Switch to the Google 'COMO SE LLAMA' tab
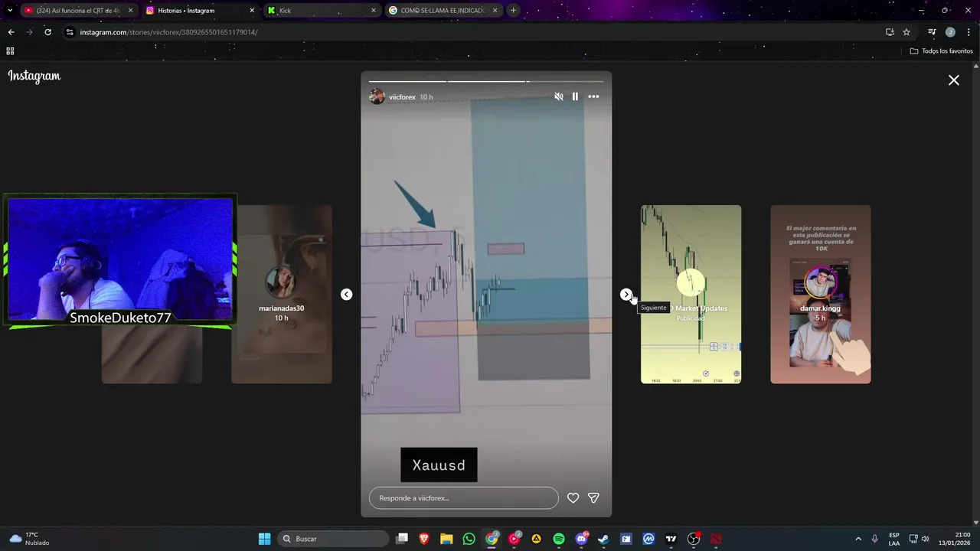Screen dimensions: 980x551 [x=443, y=11]
